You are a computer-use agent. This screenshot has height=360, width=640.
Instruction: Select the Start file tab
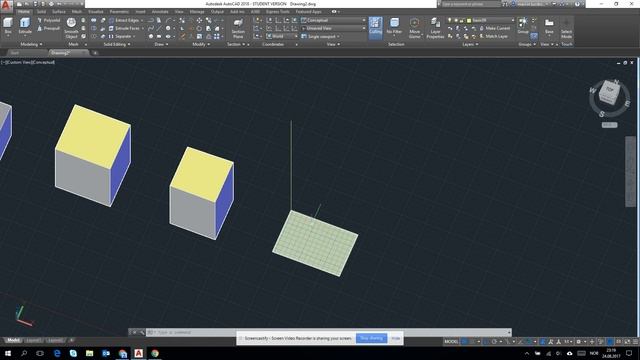[x=15, y=53]
